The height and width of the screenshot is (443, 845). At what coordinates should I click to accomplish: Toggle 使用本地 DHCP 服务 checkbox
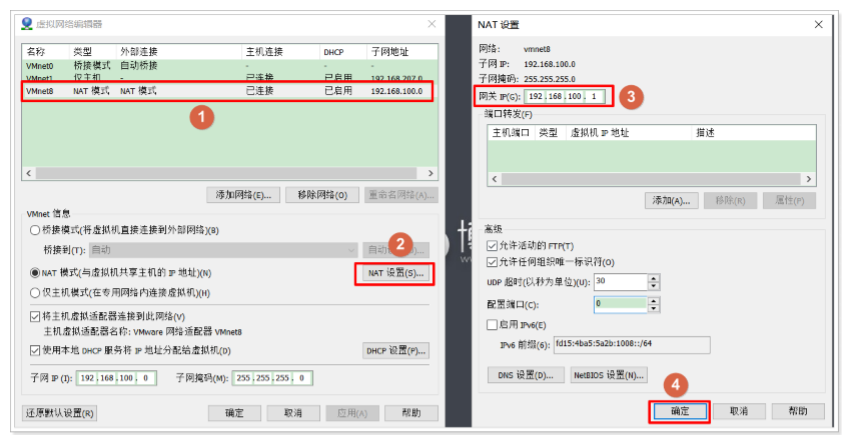[x=35, y=350]
